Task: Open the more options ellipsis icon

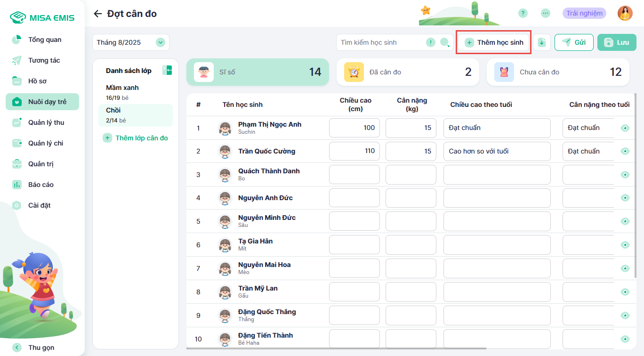Action: click(546, 13)
